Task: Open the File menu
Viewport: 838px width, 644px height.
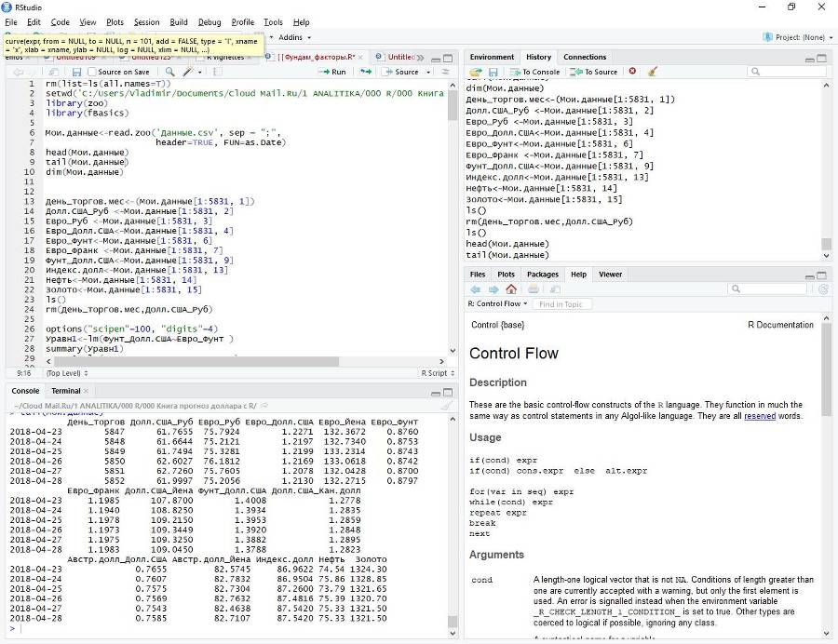Action: pos(10,22)
